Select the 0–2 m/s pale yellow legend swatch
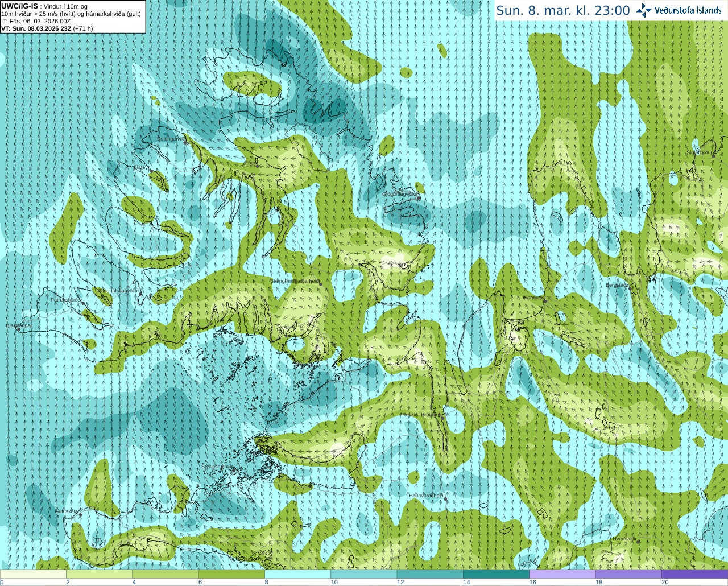The image size is (728, 586). (33, 574)
